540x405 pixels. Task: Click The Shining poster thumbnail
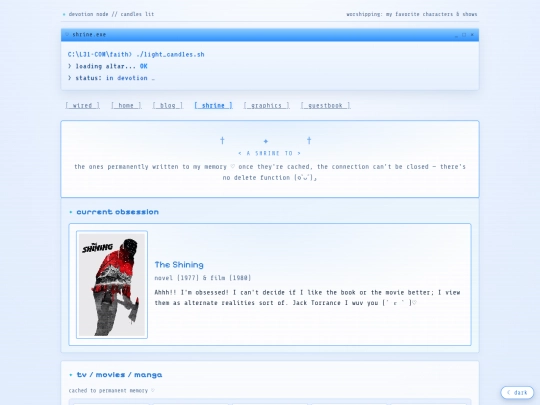click(x=112, y=284)
